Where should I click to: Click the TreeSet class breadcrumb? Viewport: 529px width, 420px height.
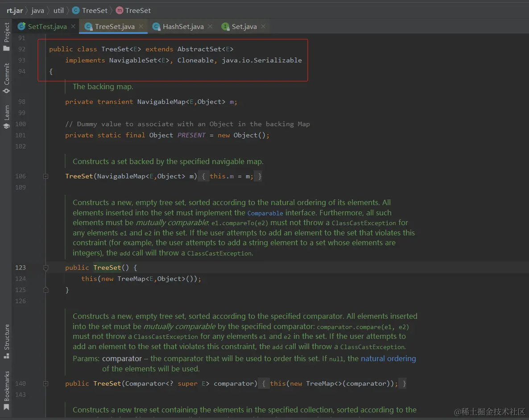point(90,10)
